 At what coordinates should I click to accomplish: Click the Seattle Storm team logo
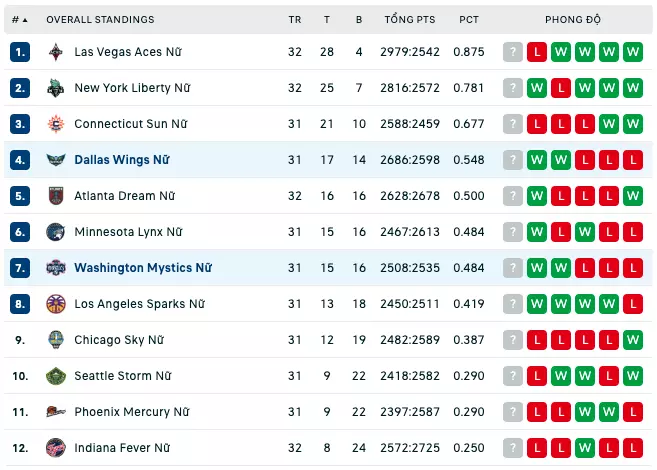(56, 376)
